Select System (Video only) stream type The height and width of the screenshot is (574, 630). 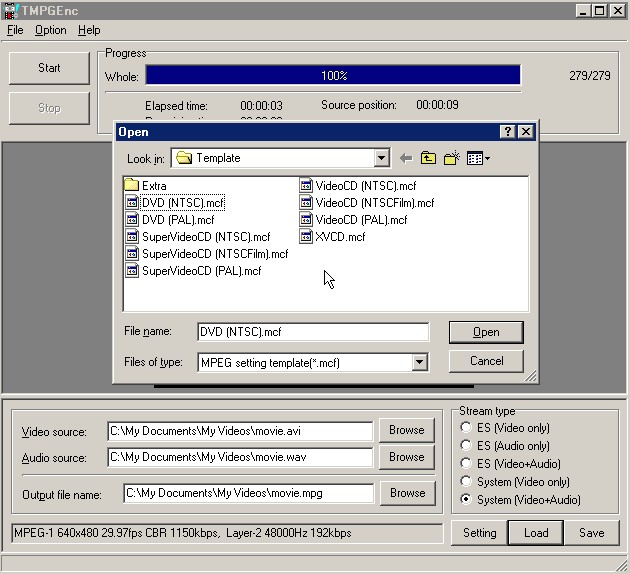[466, 481]
